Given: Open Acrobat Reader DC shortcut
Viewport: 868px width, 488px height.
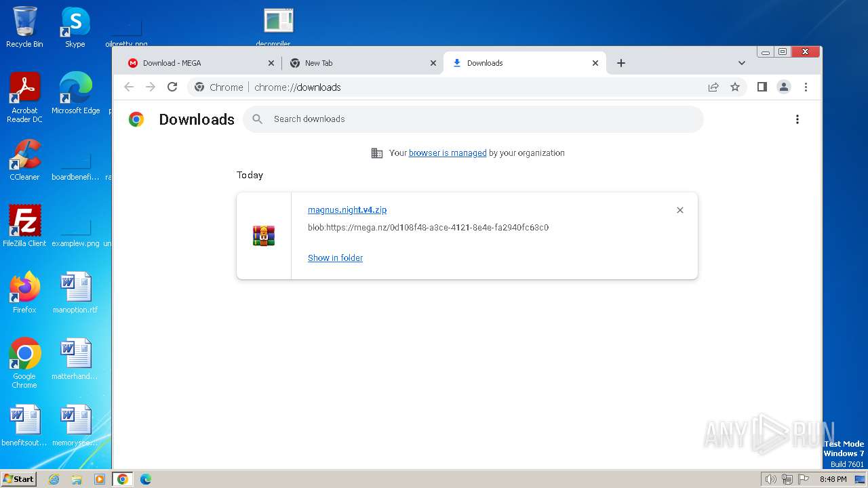Looking at the screenshot, I should coord(24,98).
